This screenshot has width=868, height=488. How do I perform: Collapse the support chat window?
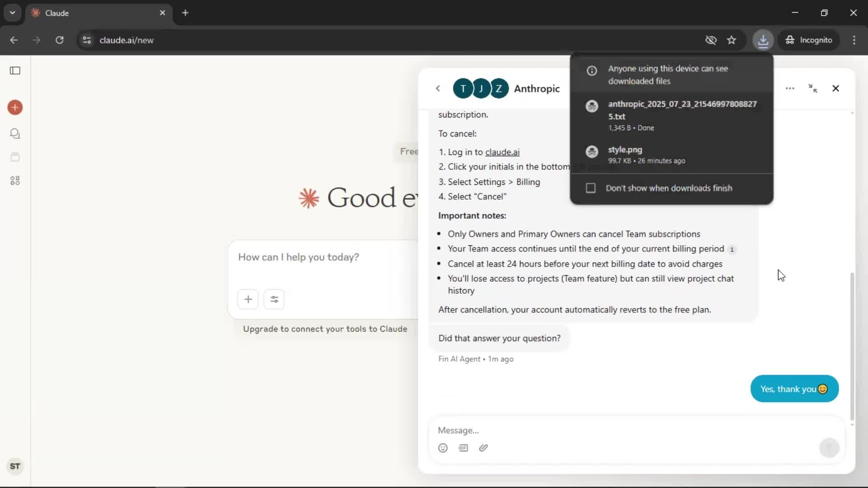click(813, 89)
